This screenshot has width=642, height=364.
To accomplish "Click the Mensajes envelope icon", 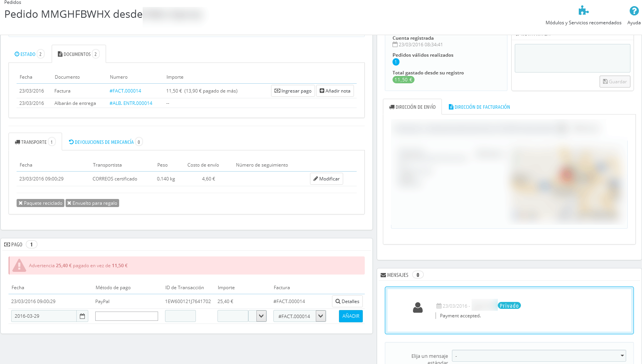I will pyautogui.click(x=383, y=275).
